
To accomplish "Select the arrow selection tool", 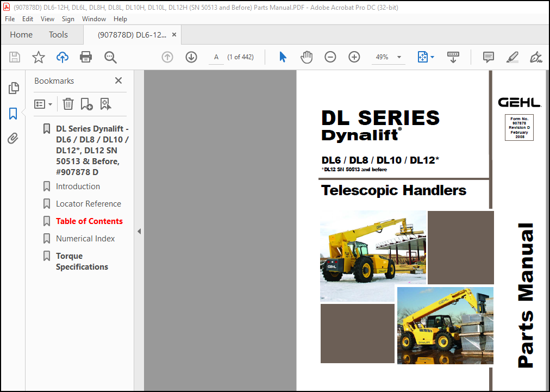I will pos(283,57).
